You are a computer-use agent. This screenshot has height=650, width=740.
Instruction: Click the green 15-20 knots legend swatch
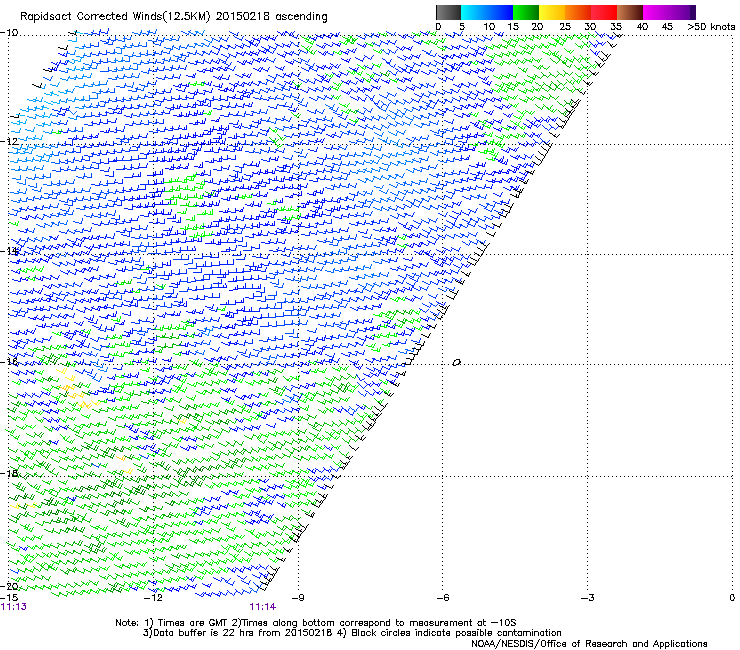[526, 12]
